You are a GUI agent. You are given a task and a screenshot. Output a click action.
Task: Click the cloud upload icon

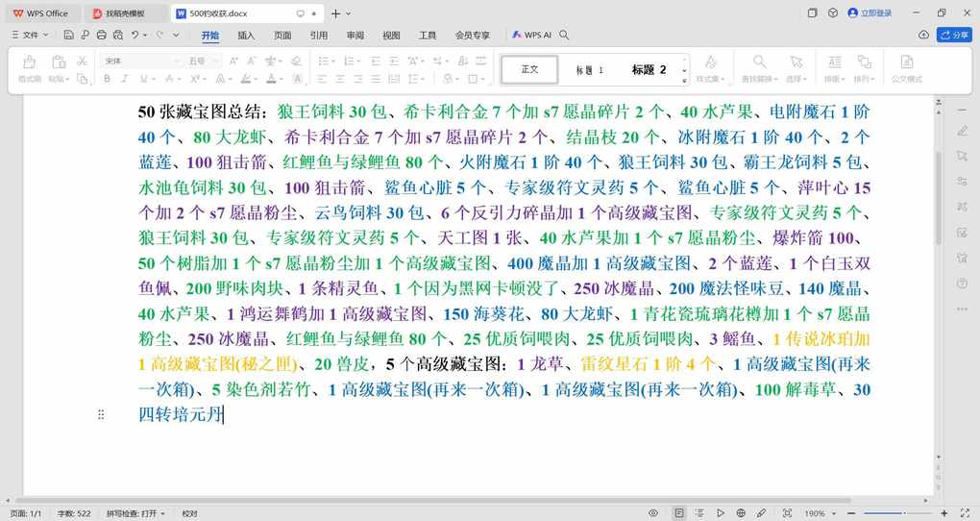coord(923,35)
